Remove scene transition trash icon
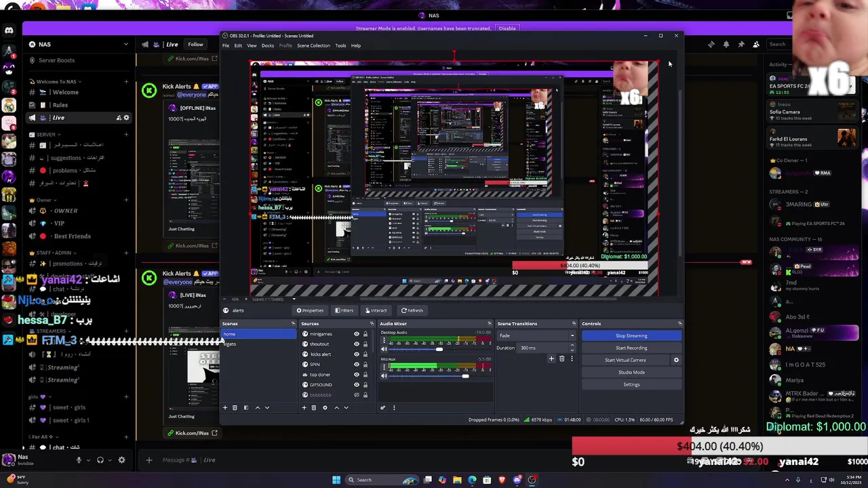 coord(561,359)
